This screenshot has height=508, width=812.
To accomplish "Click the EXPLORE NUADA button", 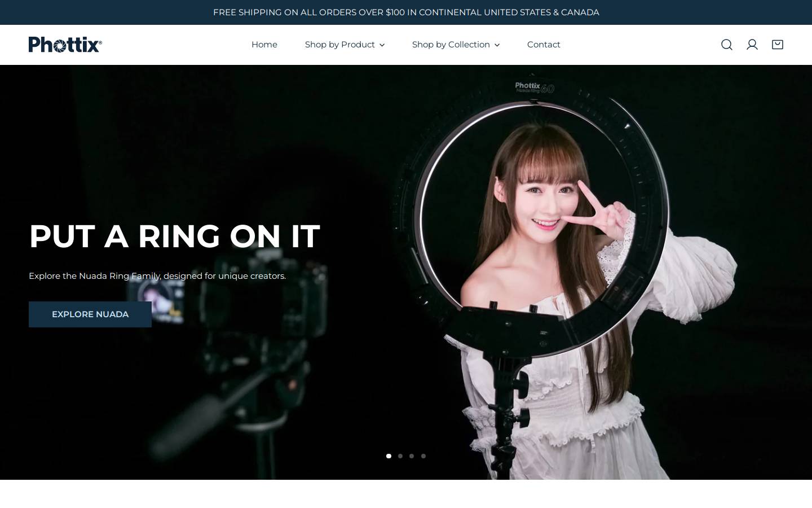I will (x=90, y=314).
